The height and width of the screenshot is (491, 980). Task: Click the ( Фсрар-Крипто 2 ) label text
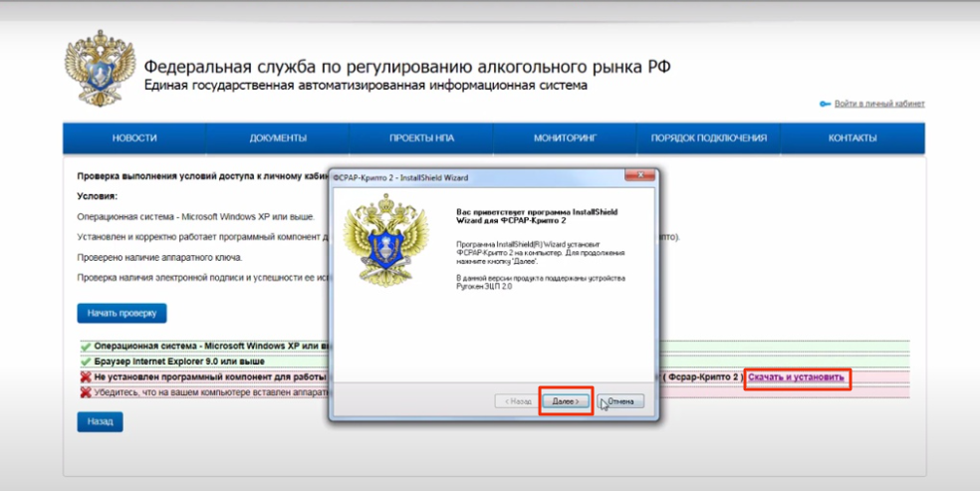(x=703, y=377)
